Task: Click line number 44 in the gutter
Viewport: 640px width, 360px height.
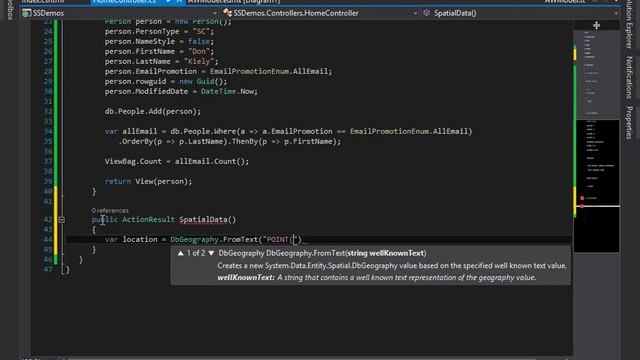Action: click(48, 240)
